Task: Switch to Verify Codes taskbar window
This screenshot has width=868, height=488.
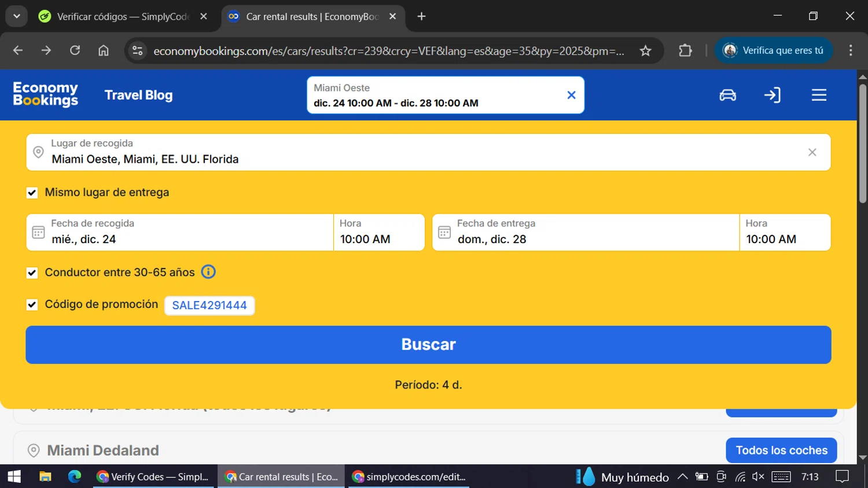Action: (153, 476)
